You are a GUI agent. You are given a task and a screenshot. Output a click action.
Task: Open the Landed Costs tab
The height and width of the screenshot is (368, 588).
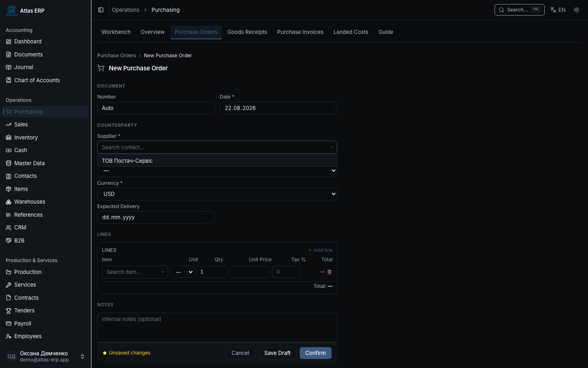coord(351,32)
